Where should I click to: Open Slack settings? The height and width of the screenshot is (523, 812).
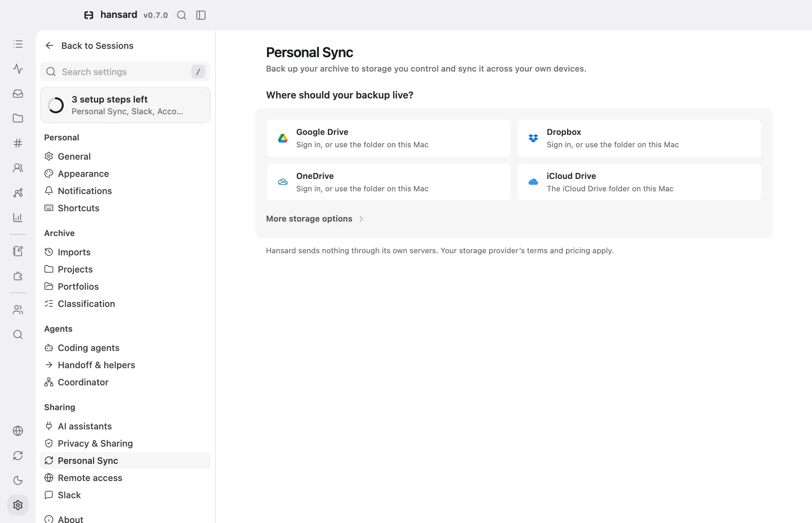click(x=125, y=495)
